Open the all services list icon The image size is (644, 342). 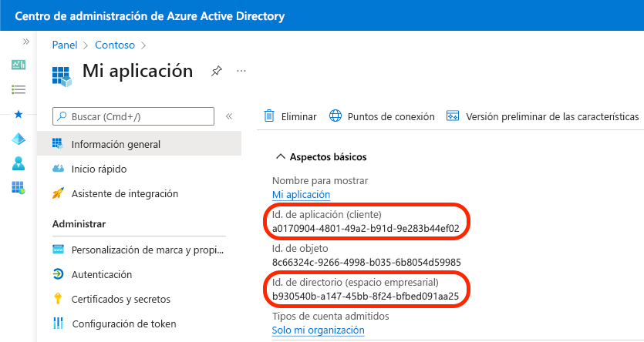[x=19, y=89]
